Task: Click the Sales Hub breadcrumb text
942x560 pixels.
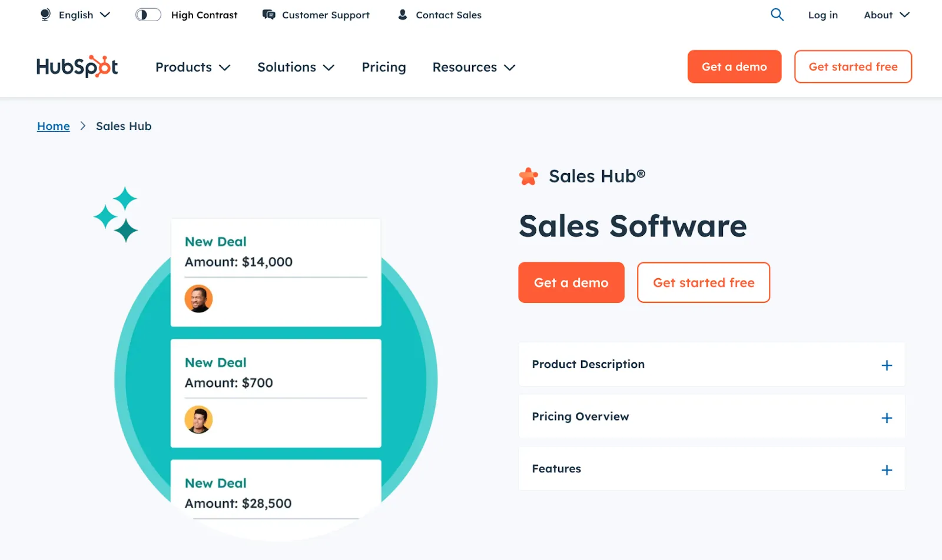Action: tap(124, 126)
